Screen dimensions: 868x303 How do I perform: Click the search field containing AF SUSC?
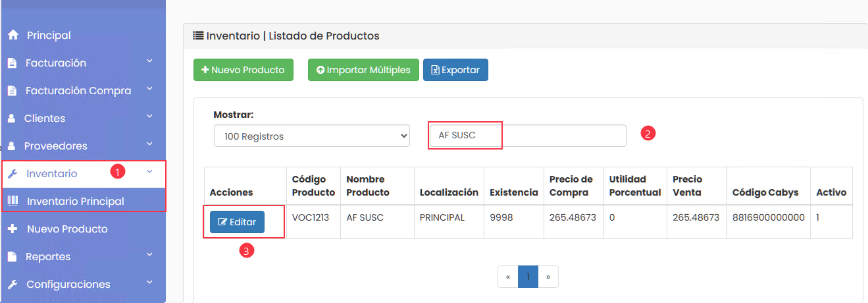(527, 136)
